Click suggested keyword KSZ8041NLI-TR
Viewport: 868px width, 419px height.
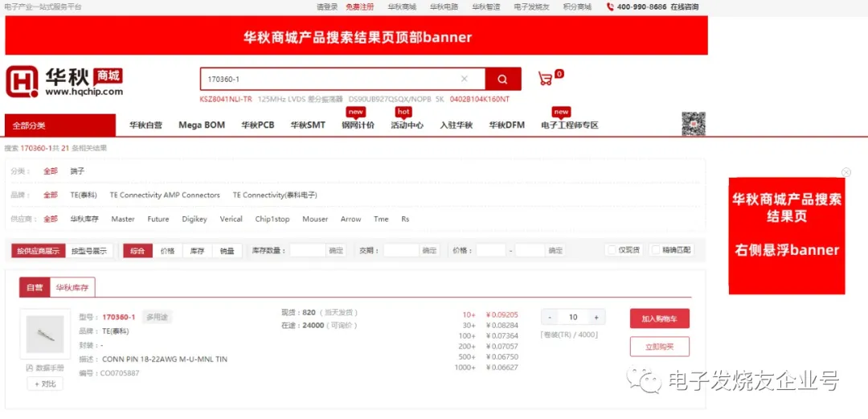point(226,99)
